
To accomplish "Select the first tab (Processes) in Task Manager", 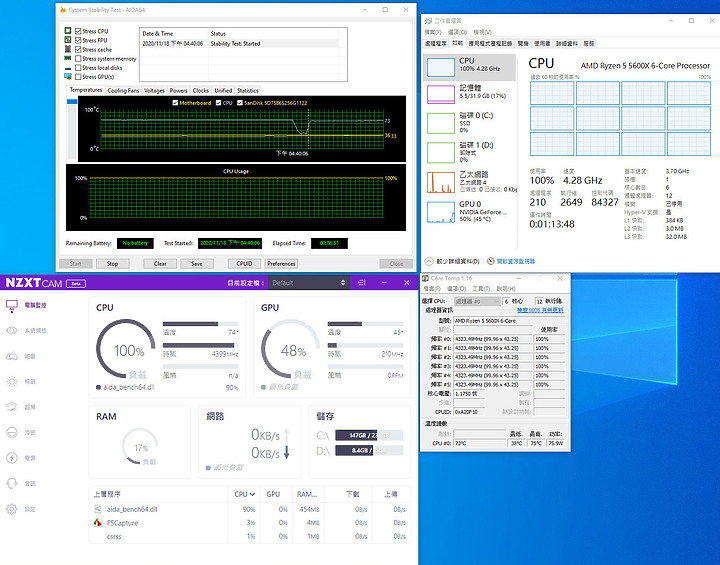I will [435, 44].
